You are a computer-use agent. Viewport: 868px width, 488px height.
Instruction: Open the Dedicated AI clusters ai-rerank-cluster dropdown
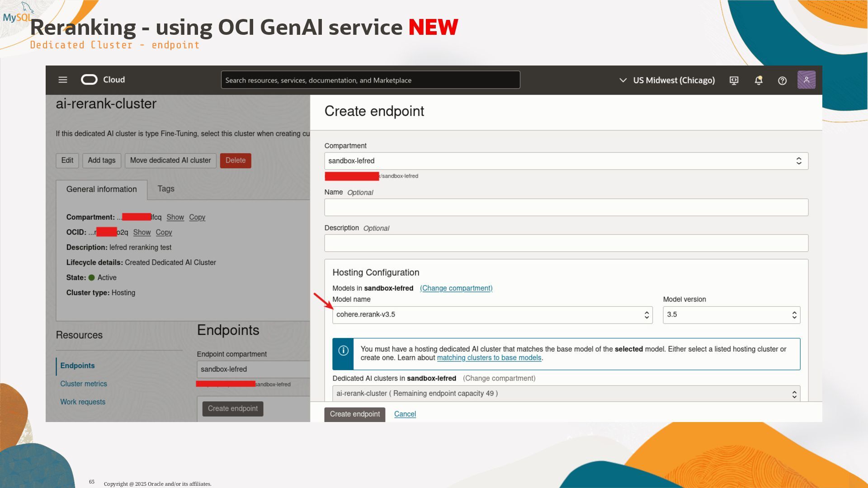[566, 394]
